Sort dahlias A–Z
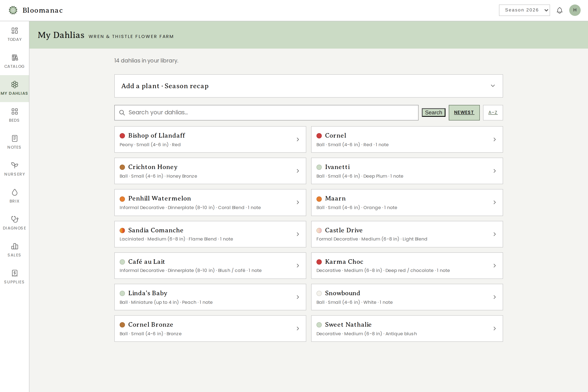588x392 pixels. (x=493, y=113)
